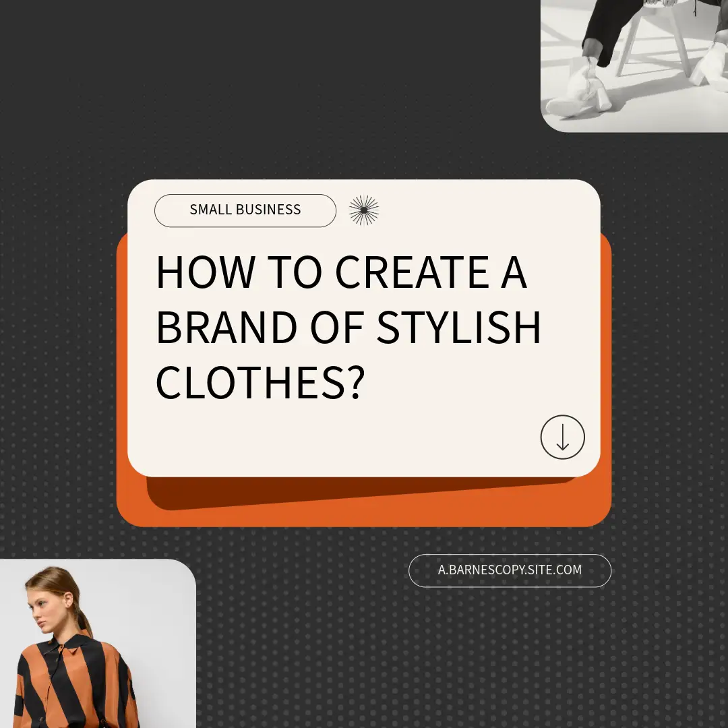Select the SMALL BUSINESS pill label
The image size is (728, 728).
point(245,210)
